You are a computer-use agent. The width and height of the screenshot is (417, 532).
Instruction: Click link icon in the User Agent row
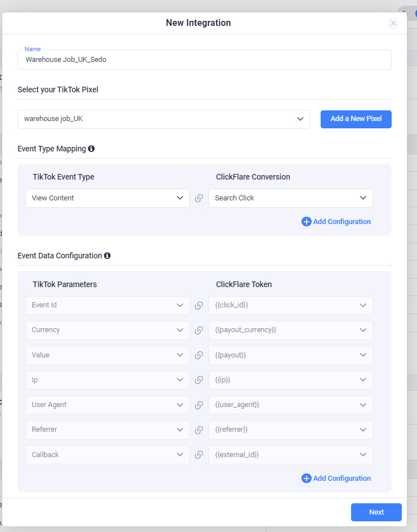tap(199, 405)
